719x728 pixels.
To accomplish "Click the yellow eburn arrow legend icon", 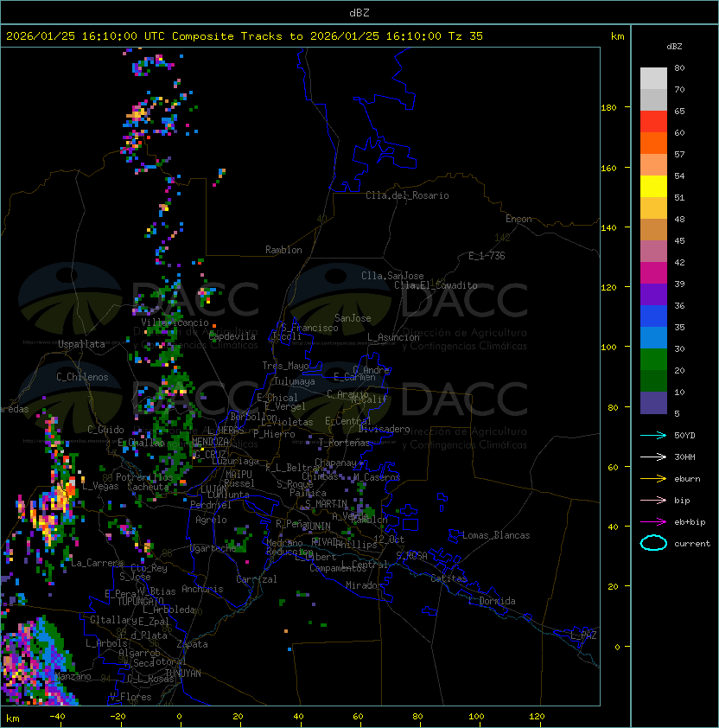I will point(653,479).
